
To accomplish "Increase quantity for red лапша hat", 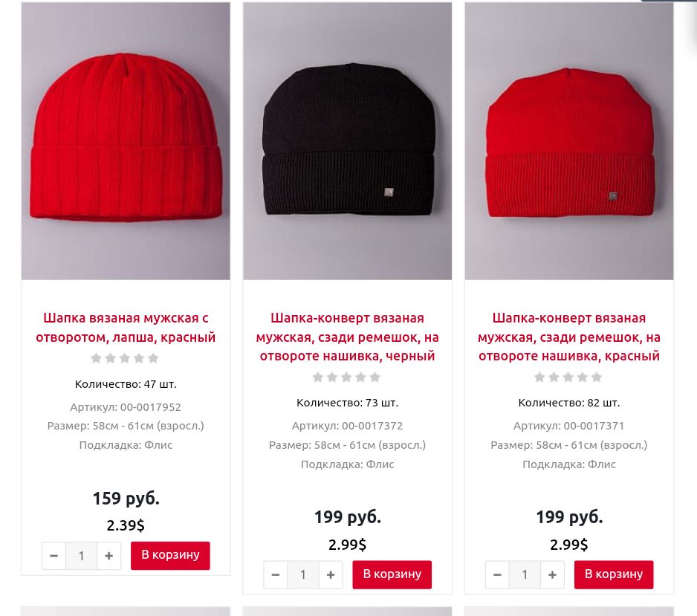I will tap(109, 556).
